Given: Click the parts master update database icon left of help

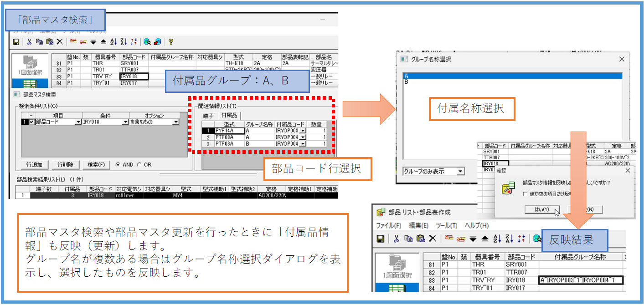Looking at the screenshot, I should click(157, 42).
